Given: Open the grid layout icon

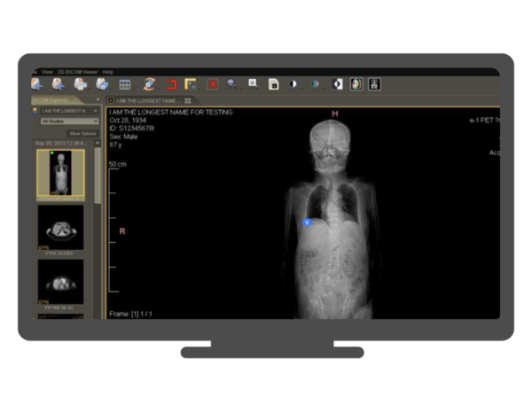Looking at the screenshot, I should [125, 84].
